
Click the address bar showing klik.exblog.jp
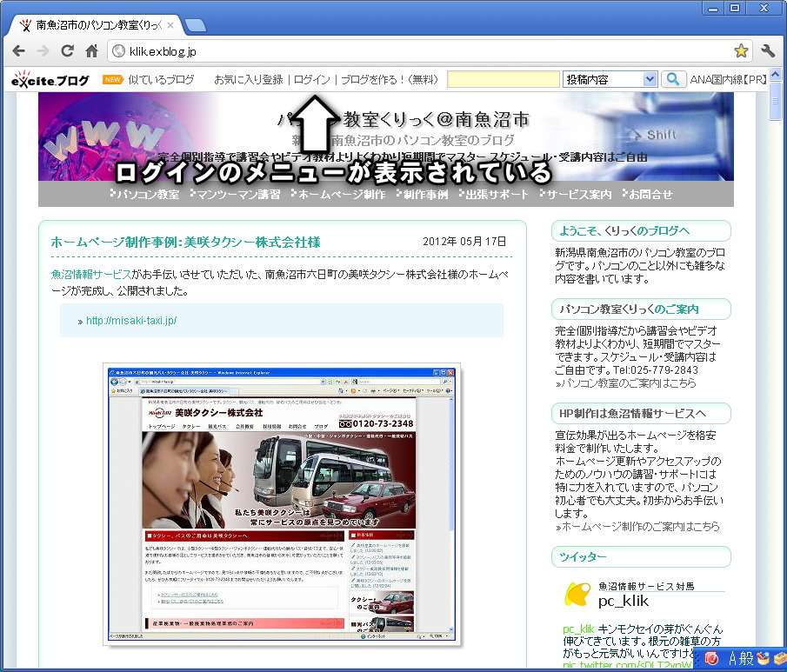(429, 50)
